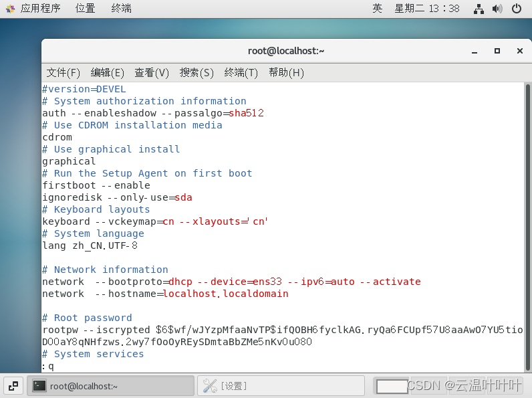Click the '# System services' comment
This screenshot has width=532, height=398.
tap(93, 354)
